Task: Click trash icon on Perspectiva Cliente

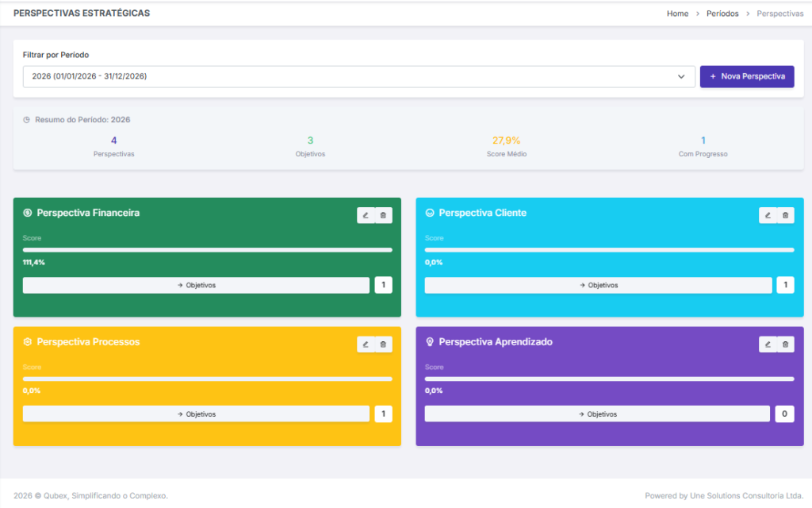Action: [785, 215]
